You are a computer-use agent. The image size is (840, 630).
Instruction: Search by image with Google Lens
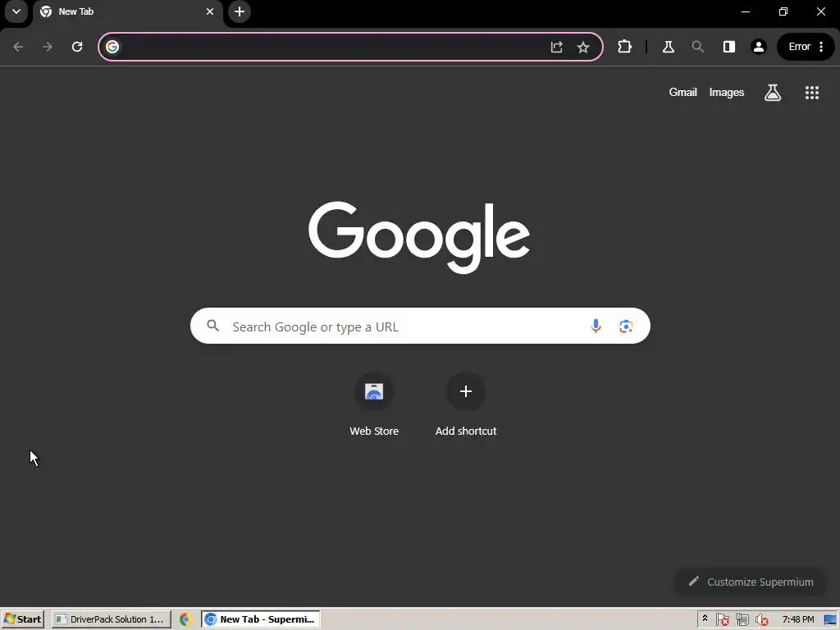(x=626, y=326)
